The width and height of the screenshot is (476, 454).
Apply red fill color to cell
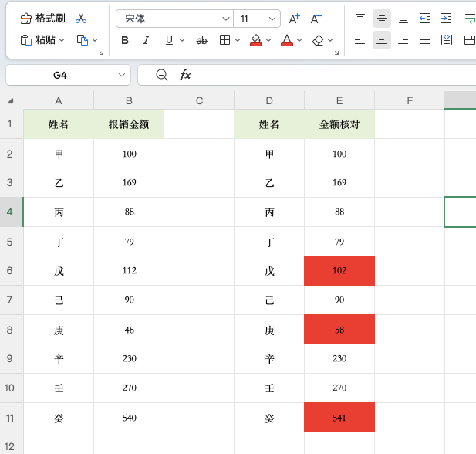255,40
